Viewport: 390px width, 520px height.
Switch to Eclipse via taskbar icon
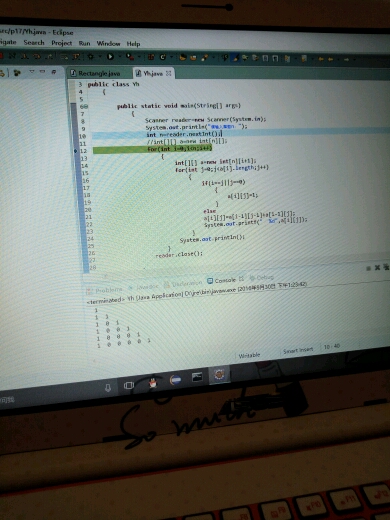tap(219, 374)
